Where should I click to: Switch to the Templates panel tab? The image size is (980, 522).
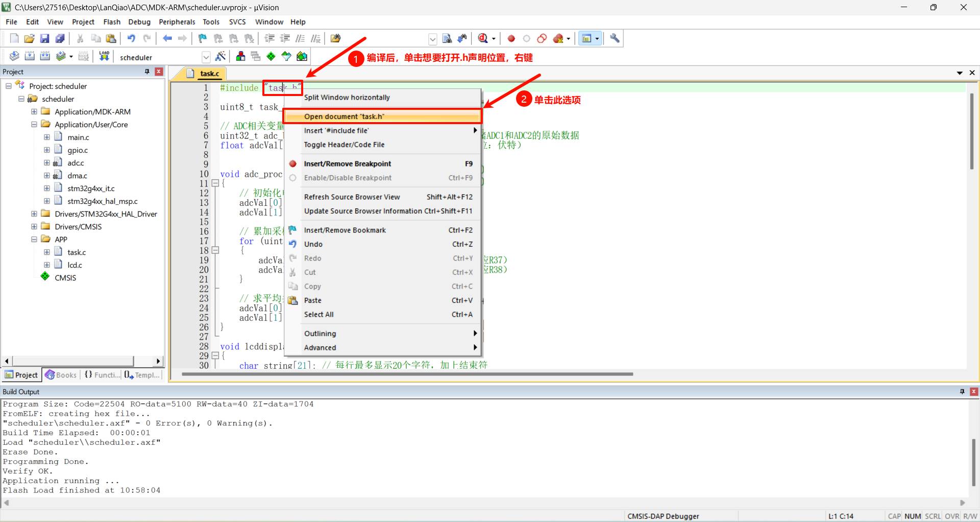click(142, 375)
